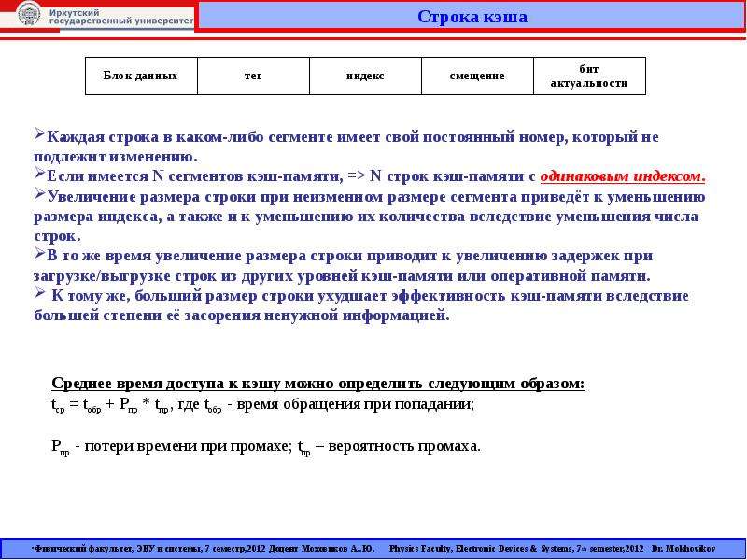Click the arrow bullet before 'Если имеется N'

coord(39,174)
